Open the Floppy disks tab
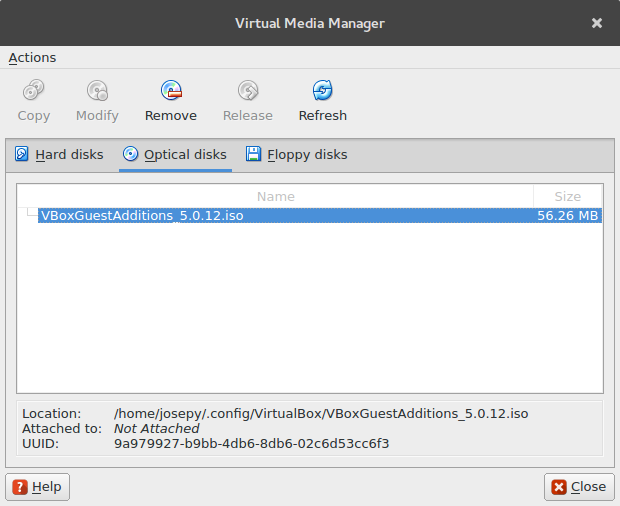 point(297,154)
